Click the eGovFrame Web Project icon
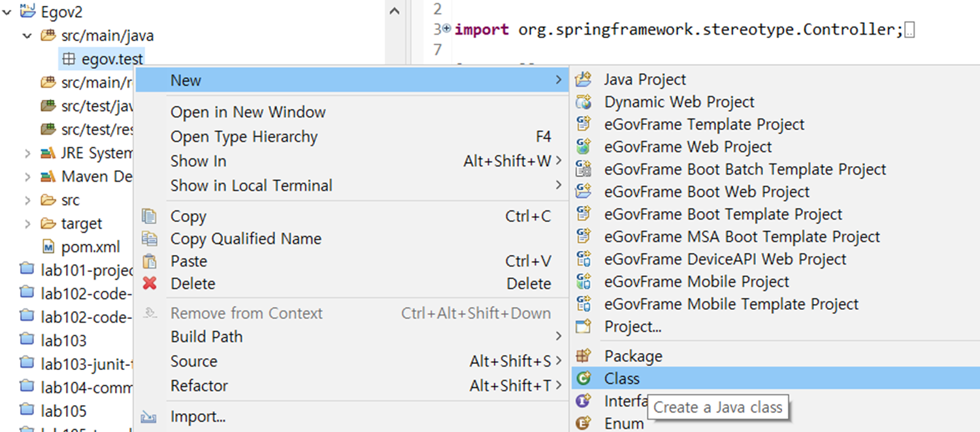 click(x=583, y=146)
